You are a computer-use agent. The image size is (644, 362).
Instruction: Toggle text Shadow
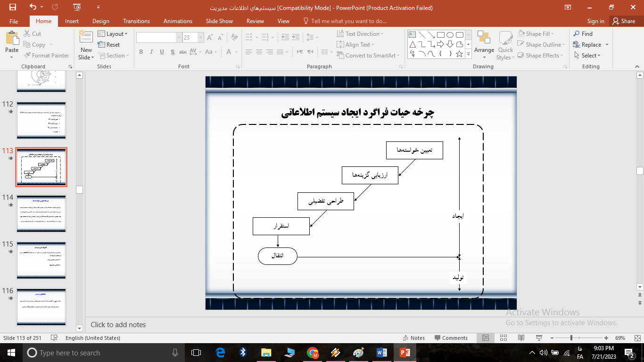172,52
